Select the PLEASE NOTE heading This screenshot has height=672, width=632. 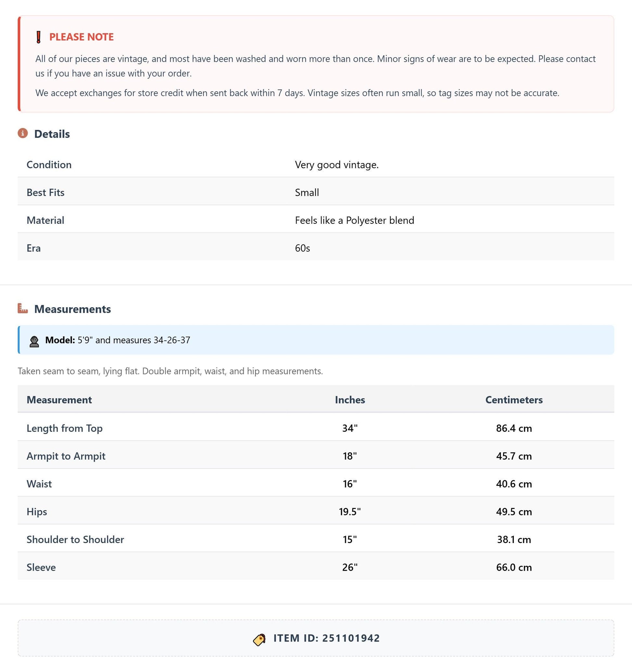(x=82, y=37)
